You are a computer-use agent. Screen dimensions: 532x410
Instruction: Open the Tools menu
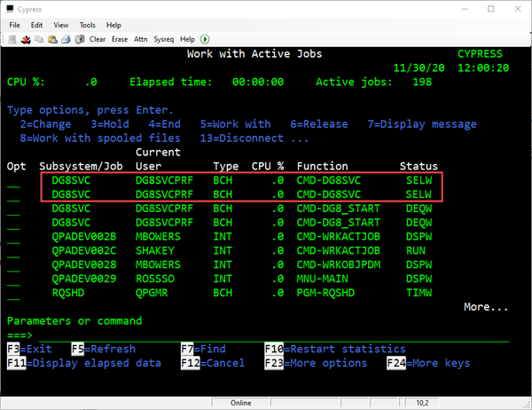click(87, 25)
